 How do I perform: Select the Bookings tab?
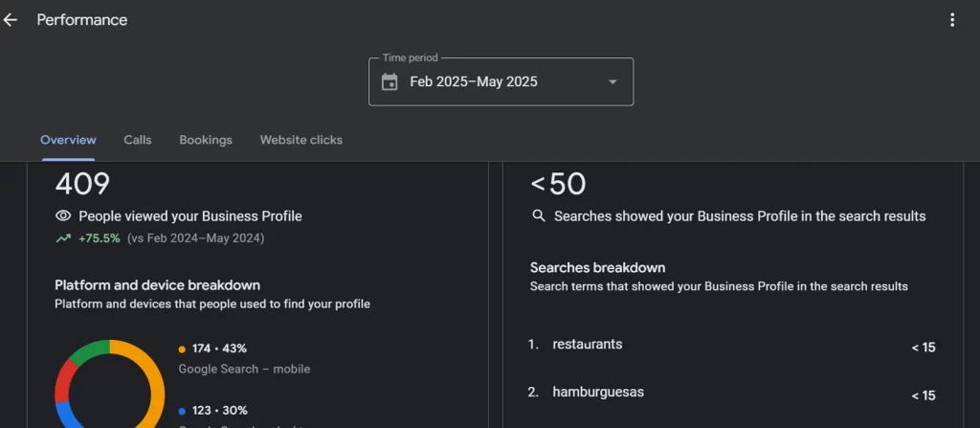[206, 140]
